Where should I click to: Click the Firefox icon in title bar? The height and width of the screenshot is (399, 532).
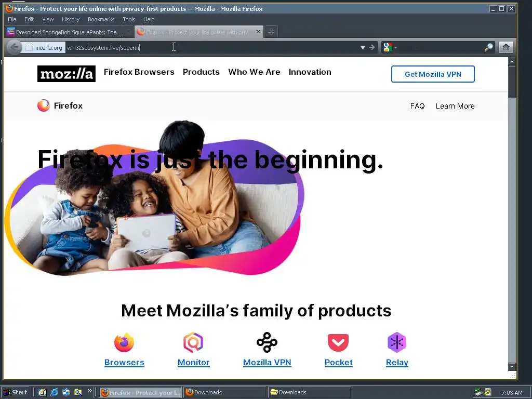click(x=9, y=8)
